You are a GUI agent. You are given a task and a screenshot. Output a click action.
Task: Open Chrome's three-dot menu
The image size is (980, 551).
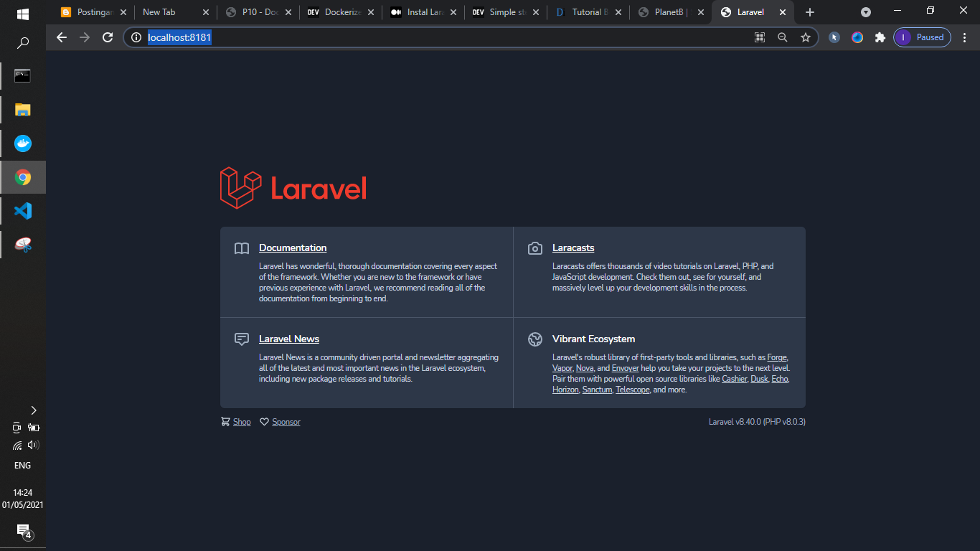[x=965, y=37]
